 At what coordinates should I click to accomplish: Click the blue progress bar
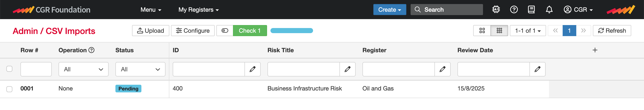pyautogui.click(x=292, y=31)
